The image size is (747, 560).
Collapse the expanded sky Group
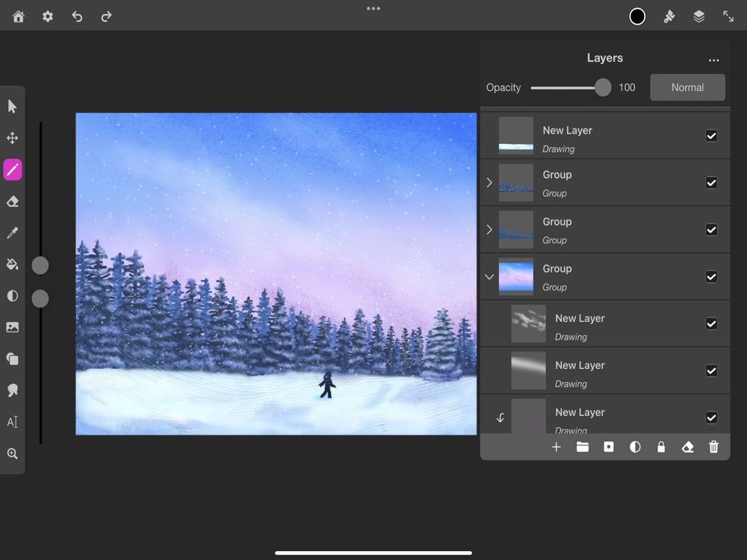489,277
